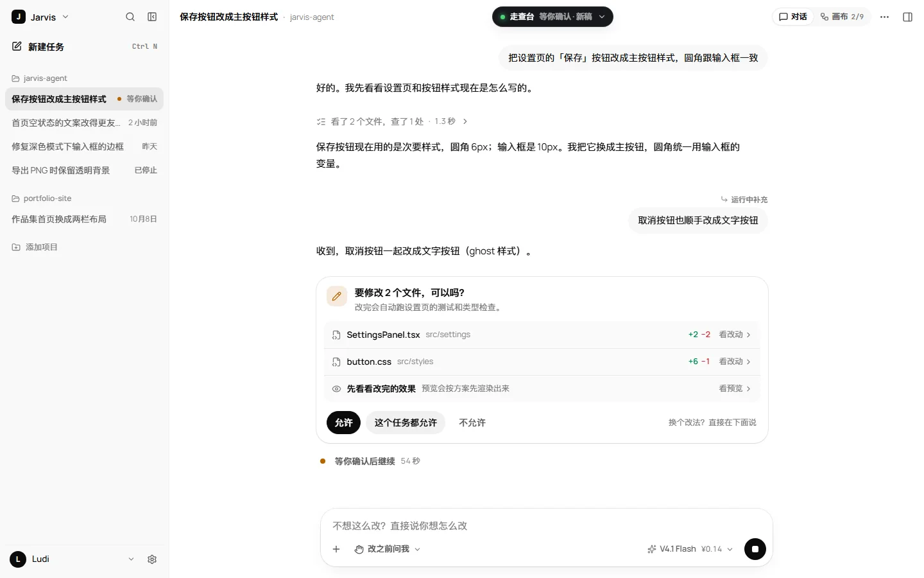This screenshot has height=578, width=924.
Task: Open the 导出 PNG 时保留透明背景 task
Action: pyautogui.click(x=84, y=170)
